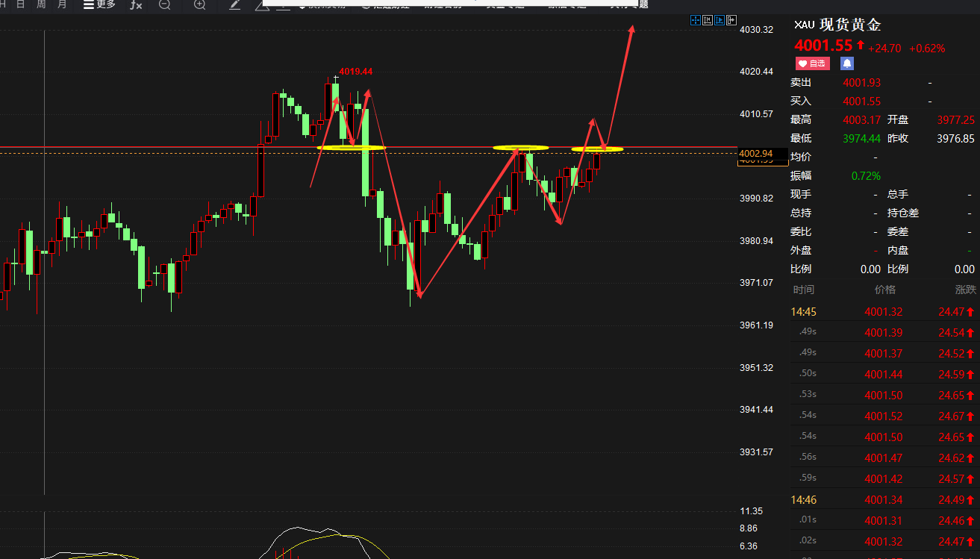Viewport: 980px width, 559px height.
Task: Click the 4030.32 price axis label
Action: (x=756, y=30)
